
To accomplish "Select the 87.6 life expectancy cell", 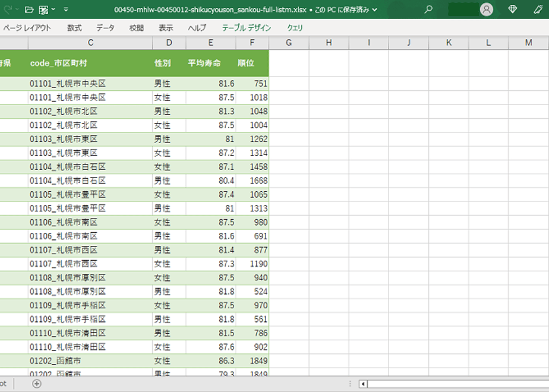I will (211, 347).
